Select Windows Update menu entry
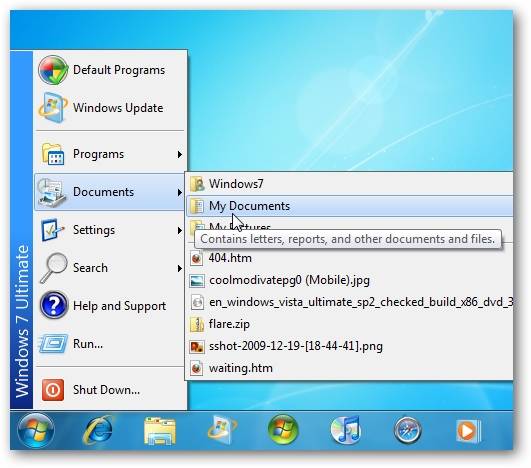The height and width of the screenshot is (468, 531). pyautogui.click(x=110, y=108)
